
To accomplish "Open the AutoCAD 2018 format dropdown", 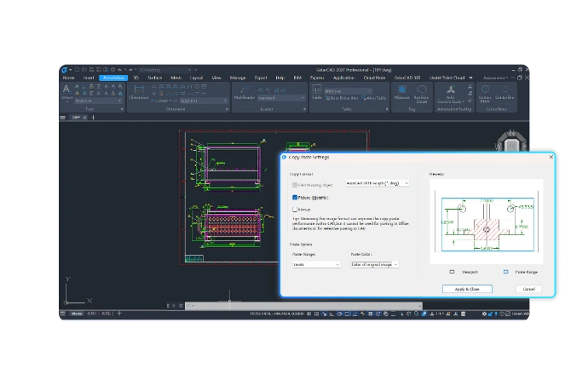I will (x=377, y=183).
